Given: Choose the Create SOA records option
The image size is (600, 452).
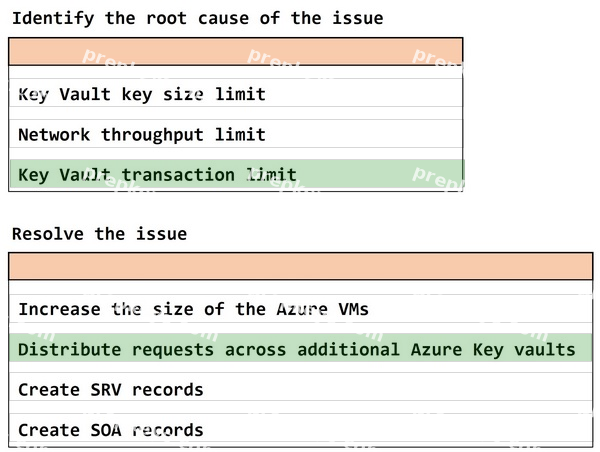Looking at the screenshot, I should coord(301,429).
